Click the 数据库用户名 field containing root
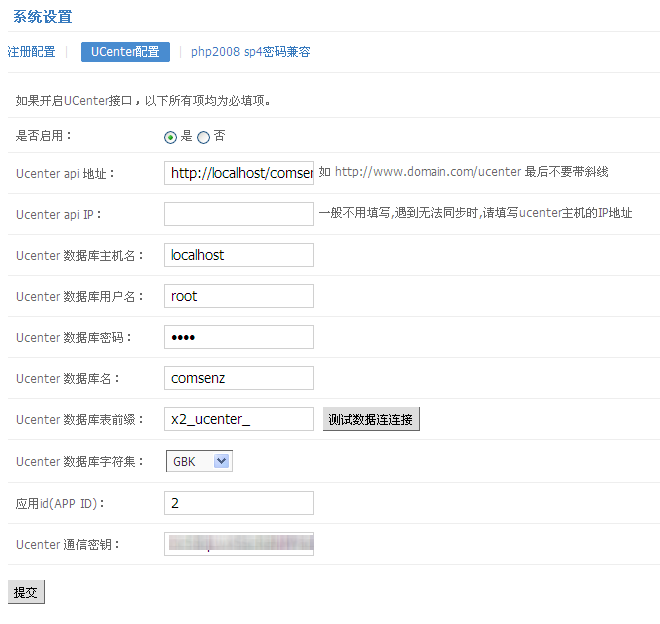This screenshot has height=624, width=660. click(238, 296)
